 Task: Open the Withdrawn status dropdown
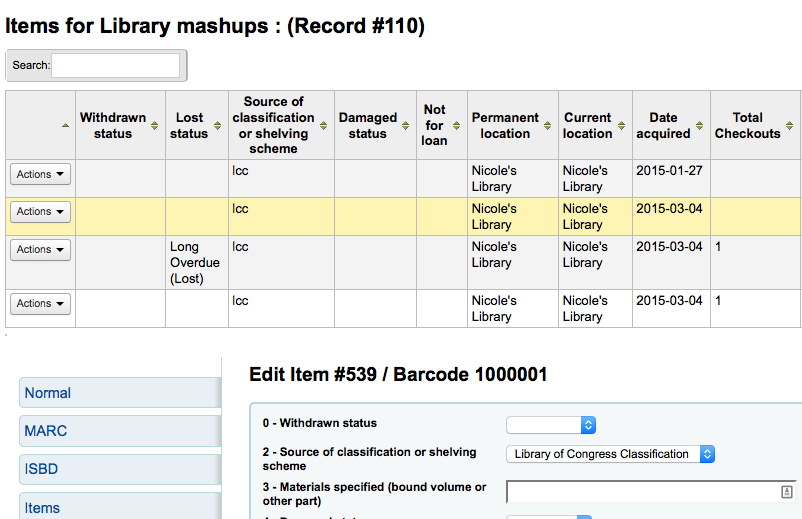coord(551,425)
